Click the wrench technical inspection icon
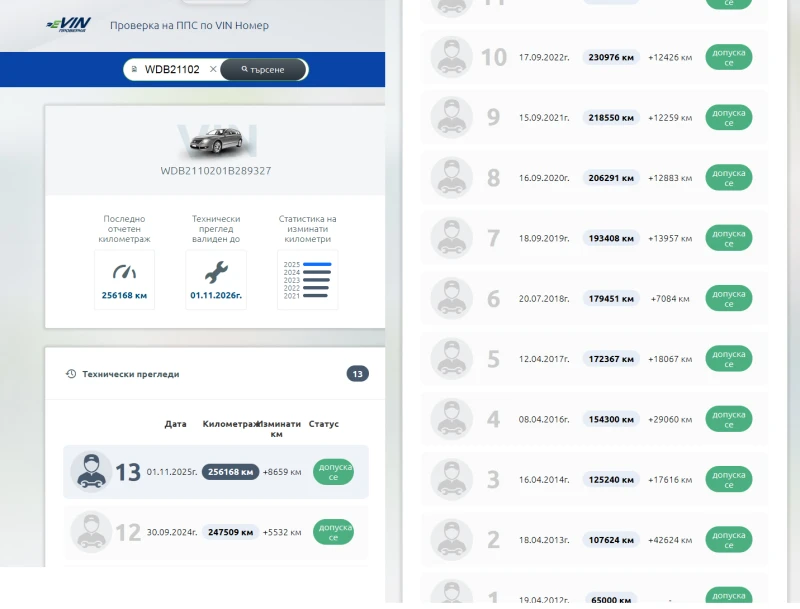 [216, 272]
